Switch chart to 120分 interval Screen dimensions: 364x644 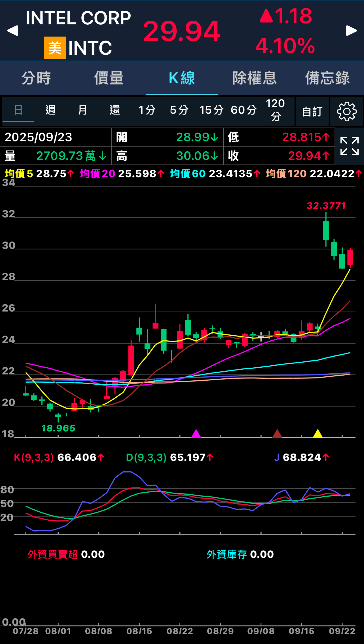point(276,110)
